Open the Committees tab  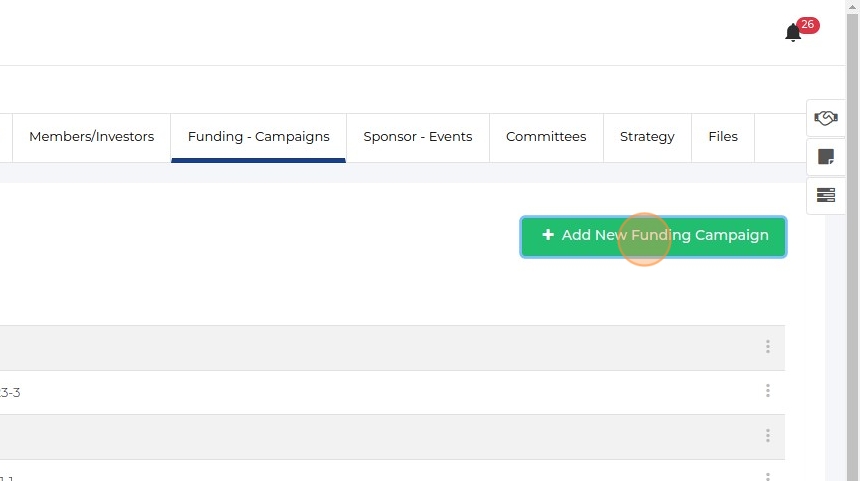[x=546, y=137]
